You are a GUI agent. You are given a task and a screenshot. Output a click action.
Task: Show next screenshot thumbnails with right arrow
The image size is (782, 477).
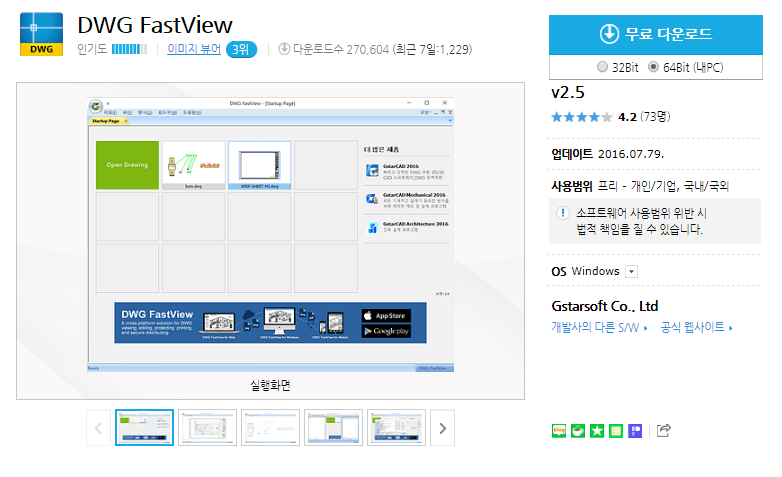pyautogui.click(x=442, y=429)
